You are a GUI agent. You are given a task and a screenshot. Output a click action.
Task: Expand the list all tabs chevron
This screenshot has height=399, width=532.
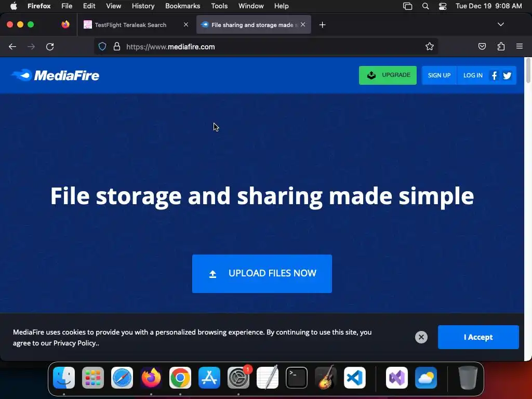click(501, 24)
